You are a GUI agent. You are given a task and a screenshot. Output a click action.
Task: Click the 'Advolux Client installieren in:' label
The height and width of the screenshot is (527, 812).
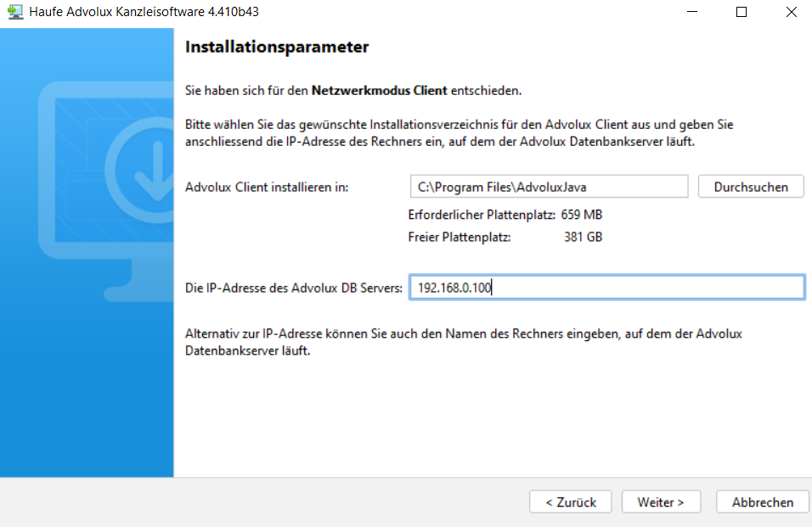click(267, 188)
